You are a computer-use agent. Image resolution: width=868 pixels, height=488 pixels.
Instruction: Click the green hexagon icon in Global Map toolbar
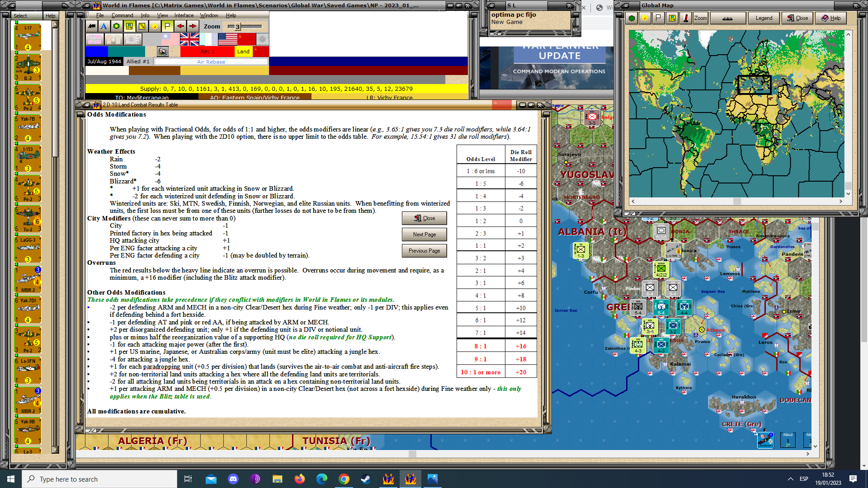[x=632, y=18]
